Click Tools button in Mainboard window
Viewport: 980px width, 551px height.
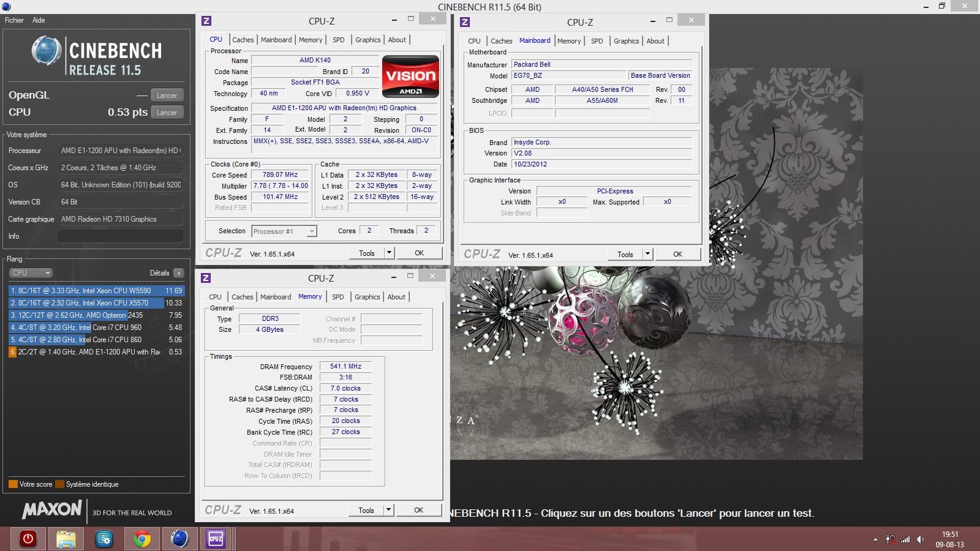click(x=625, y=254)
